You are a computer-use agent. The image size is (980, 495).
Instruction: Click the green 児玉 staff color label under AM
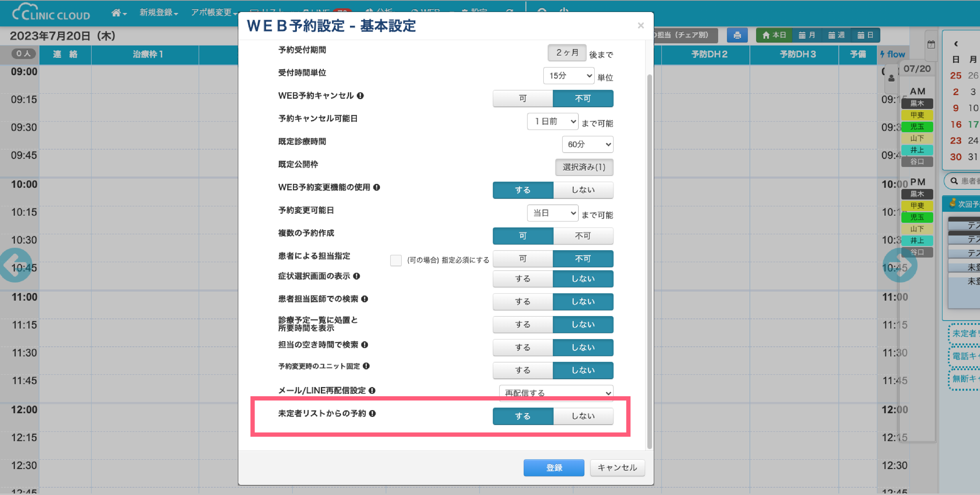[917, 127]
